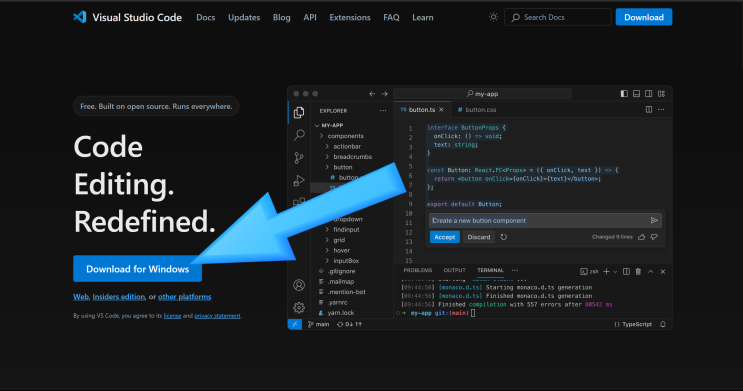The height and width of the screenshot is (391, 743).
Task: Expand the actionbar folder
Action: tap(327, 146)
